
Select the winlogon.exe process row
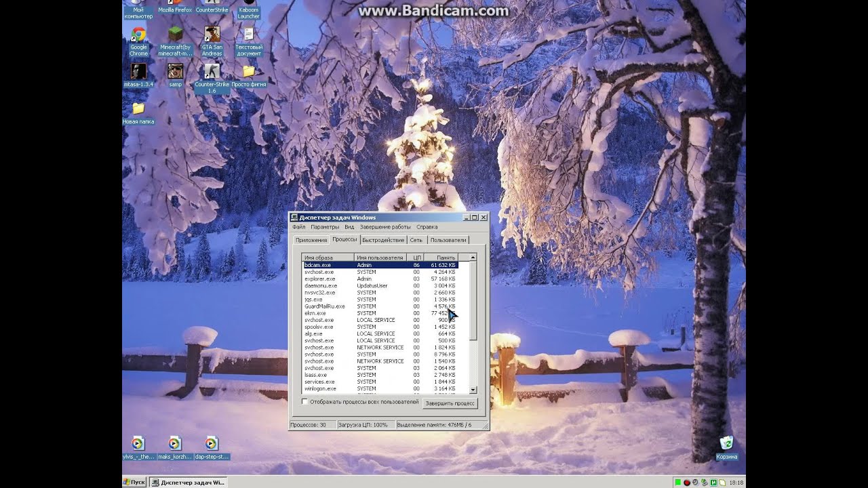(380, 388)
